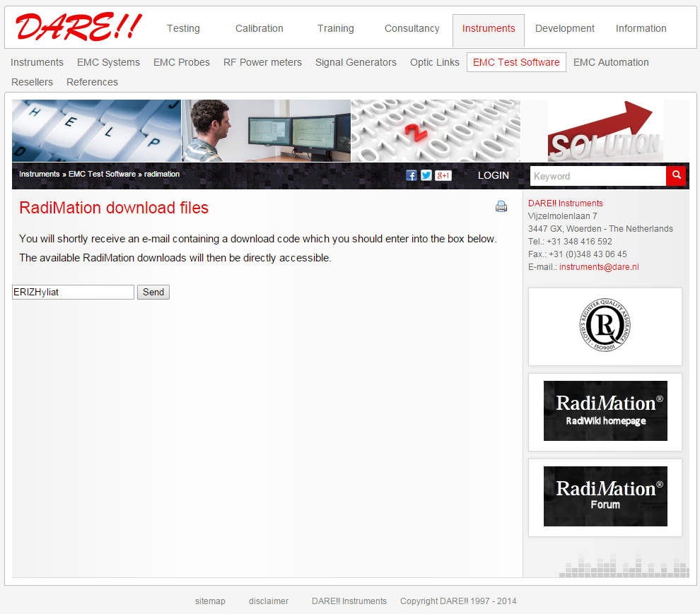Open the disclaimer link in the footer
Screen dimensions: 700x614
coord(268,601)
